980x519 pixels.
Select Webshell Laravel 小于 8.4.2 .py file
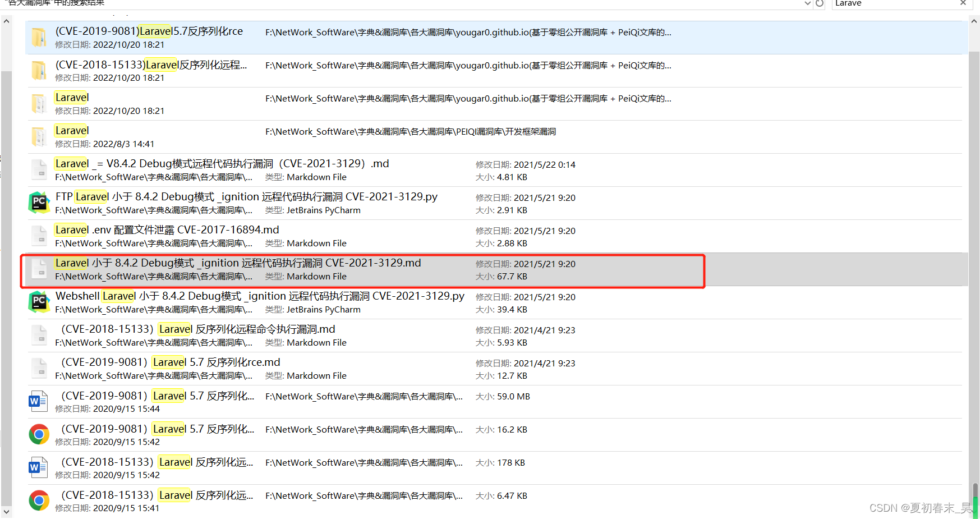pyautogui.click(x=260, y=296)
